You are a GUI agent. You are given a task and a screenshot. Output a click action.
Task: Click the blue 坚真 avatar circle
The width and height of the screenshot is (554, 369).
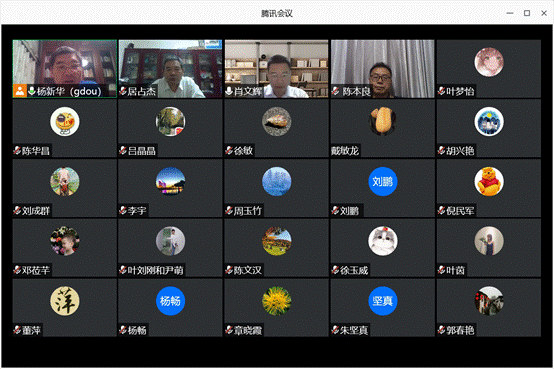click(383, 301)
